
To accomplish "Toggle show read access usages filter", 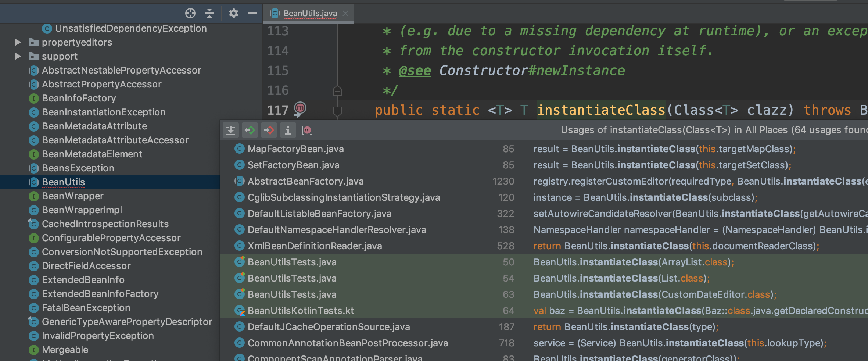I will 250,130.
